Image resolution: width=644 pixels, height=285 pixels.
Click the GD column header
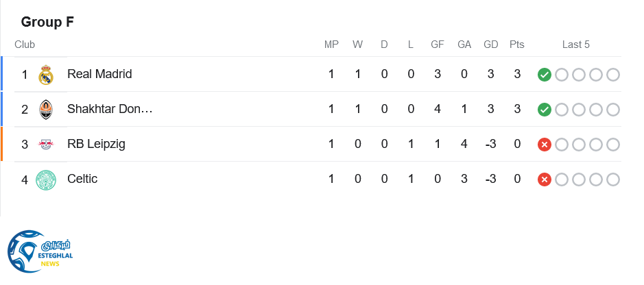[x=491, y=45]
